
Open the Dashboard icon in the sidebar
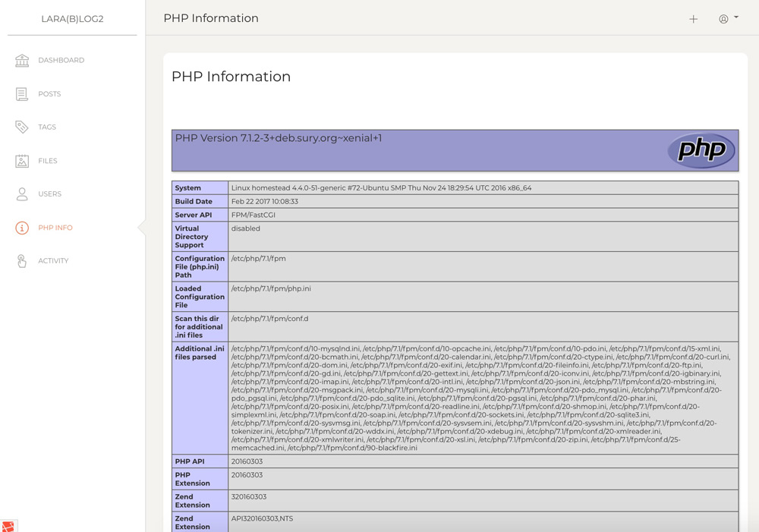click(x=22, y=60)
